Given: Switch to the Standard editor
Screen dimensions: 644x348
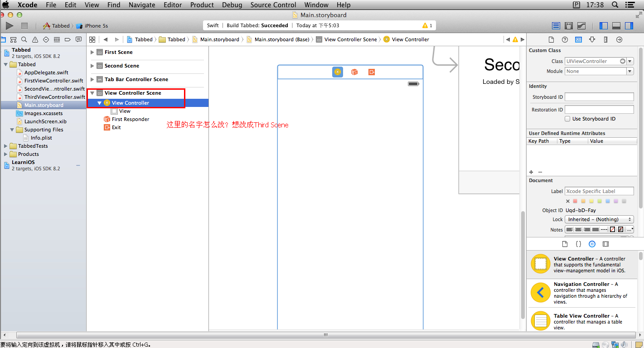Looking at the screenshot, I should (x=556, y=26).
